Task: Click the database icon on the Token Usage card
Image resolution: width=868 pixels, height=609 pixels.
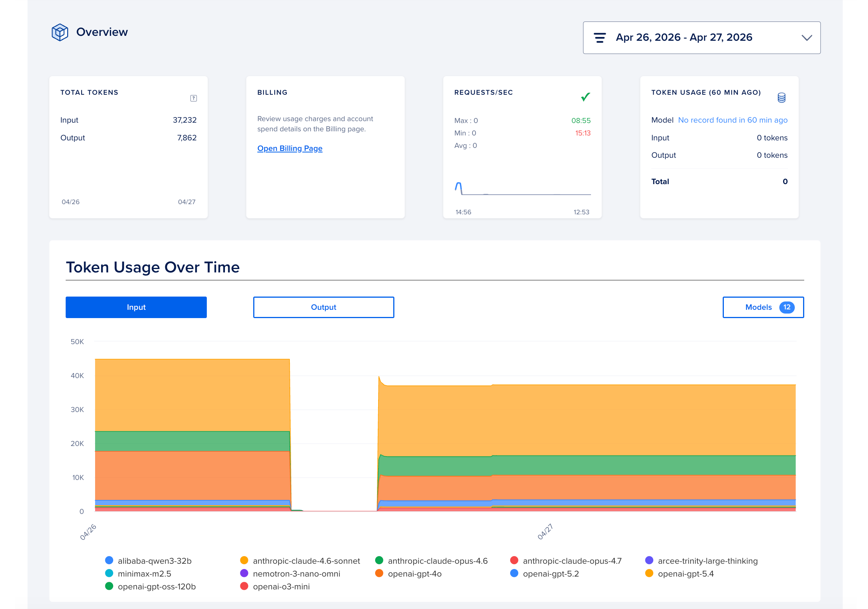Action: (x=781, y=97)
